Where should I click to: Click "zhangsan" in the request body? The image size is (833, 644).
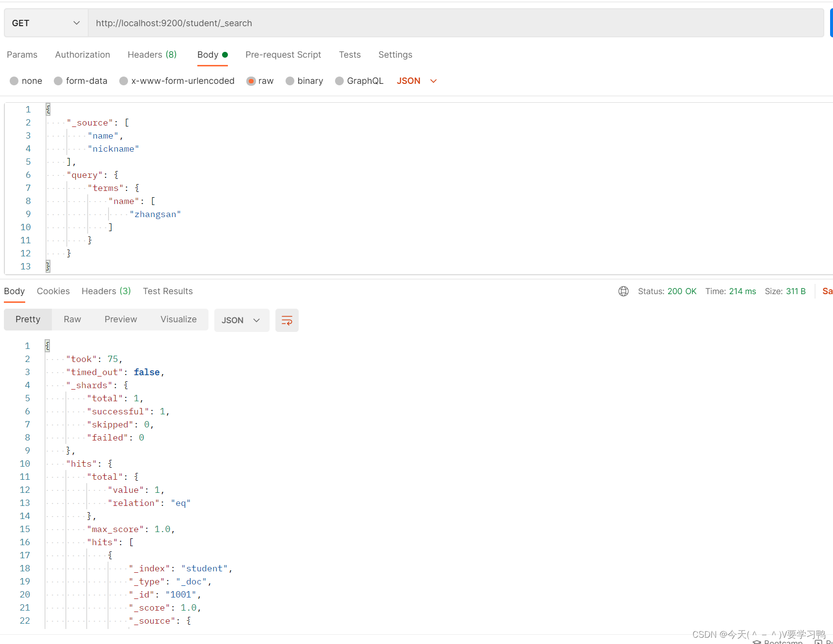click(155, 214)
